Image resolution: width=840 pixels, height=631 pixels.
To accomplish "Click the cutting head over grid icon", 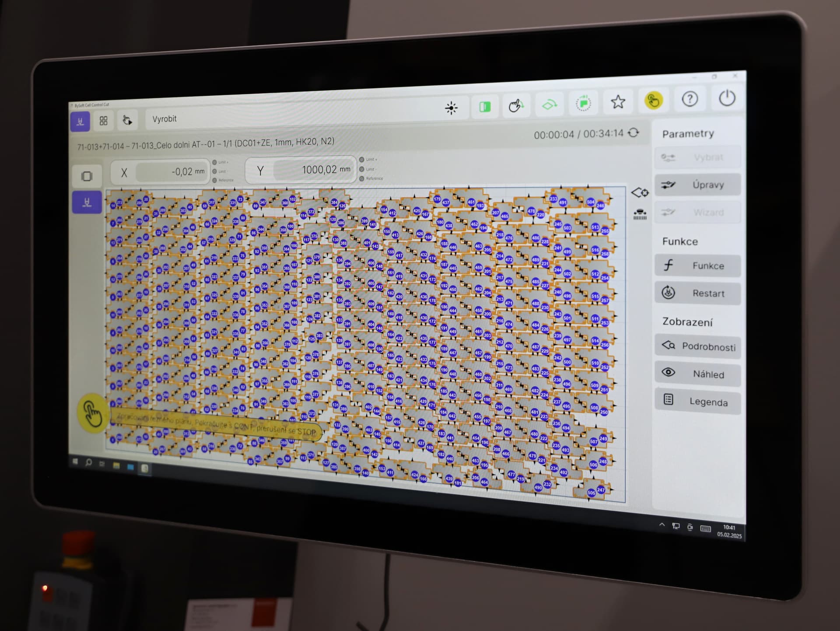I will [640, 215].
